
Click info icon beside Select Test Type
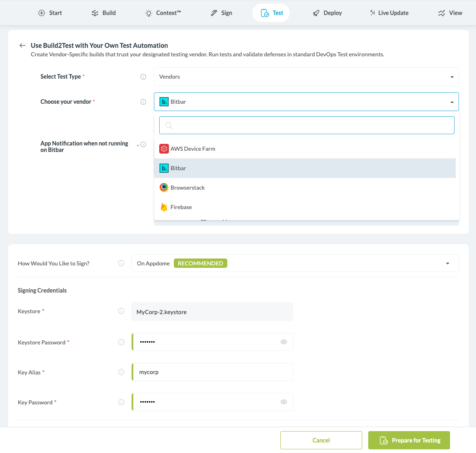tap(143, 77)
